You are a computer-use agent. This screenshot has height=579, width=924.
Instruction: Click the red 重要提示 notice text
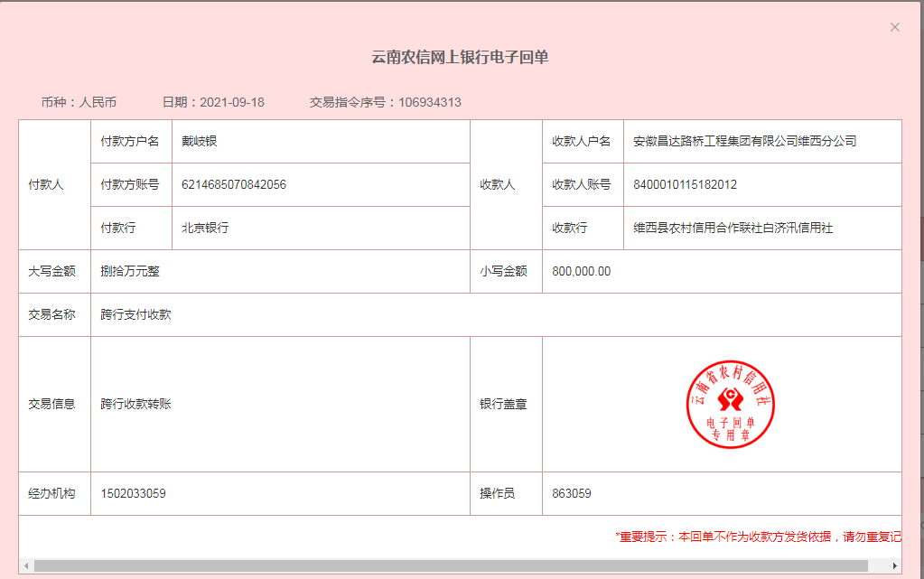(757, 537)
